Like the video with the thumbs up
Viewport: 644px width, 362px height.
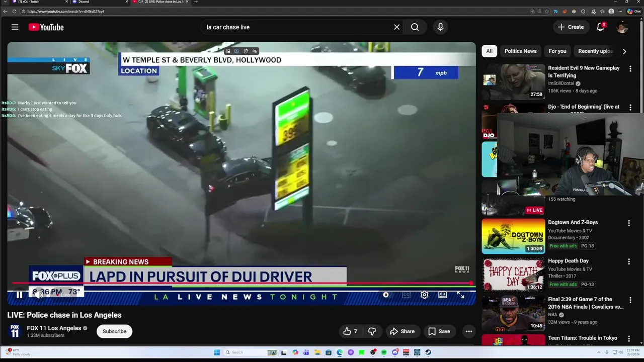tap(350, 331)
